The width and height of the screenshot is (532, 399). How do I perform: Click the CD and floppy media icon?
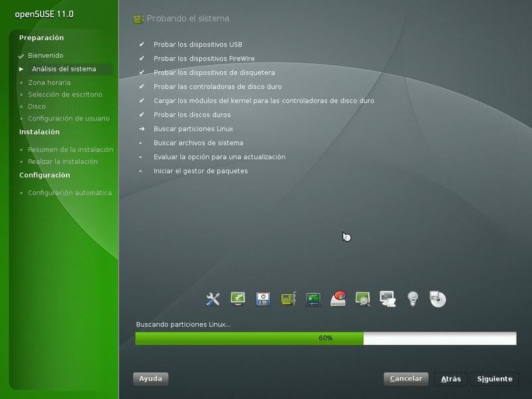(x=438, y=299)
